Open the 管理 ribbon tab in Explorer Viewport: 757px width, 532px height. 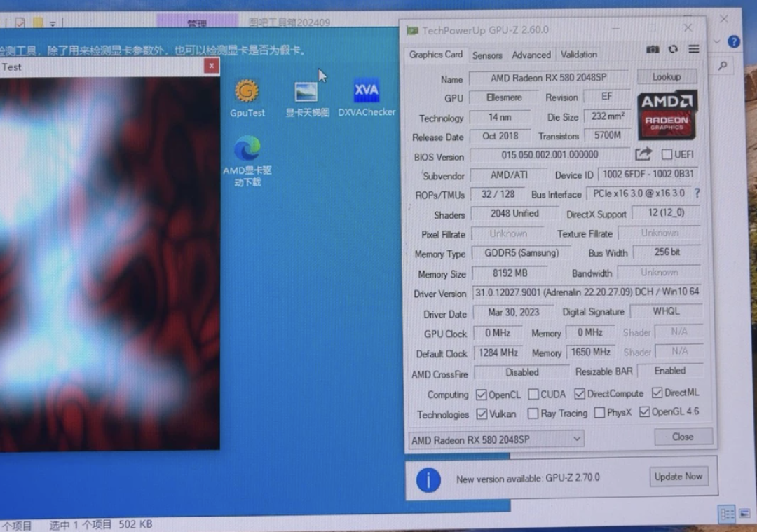[197, 22]
